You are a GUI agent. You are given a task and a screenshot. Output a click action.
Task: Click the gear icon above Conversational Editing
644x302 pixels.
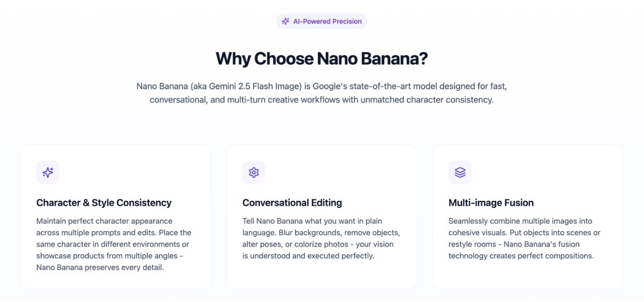point(254,173)
